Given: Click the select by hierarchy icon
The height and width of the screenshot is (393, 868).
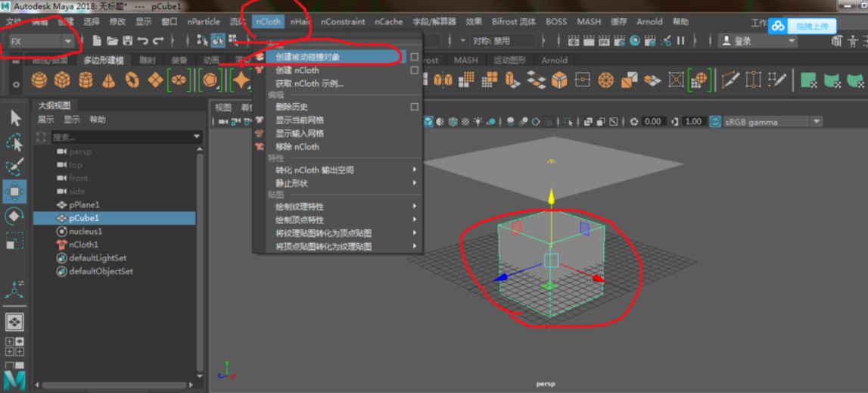Looking at the screenshot, I should (x=203, y=40).
